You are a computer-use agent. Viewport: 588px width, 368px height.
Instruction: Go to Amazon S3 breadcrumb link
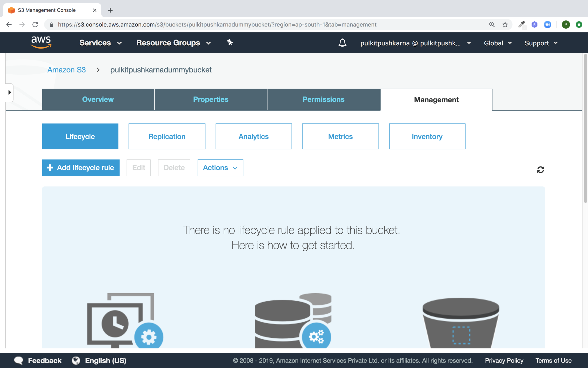[x=66, y=70]
